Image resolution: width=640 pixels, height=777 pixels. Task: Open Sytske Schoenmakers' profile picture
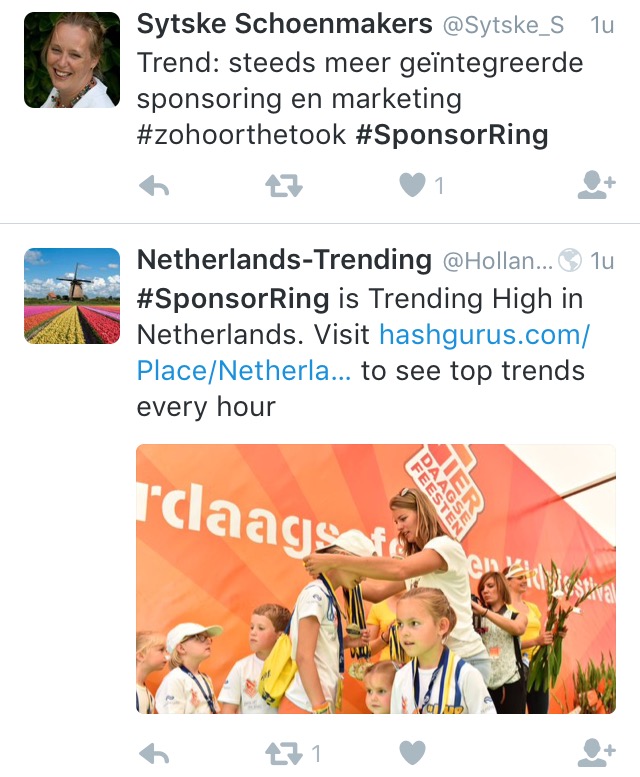coord(71,60)
